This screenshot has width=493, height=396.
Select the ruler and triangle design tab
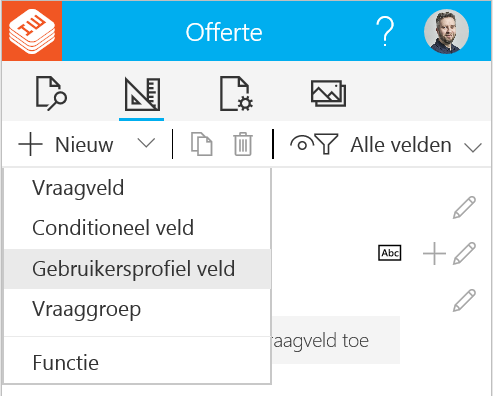142,94
